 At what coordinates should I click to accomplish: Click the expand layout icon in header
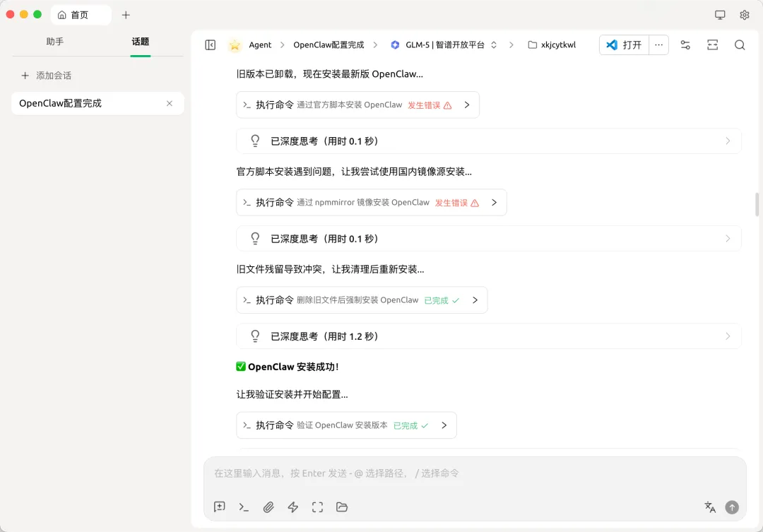tap(712, 45)
